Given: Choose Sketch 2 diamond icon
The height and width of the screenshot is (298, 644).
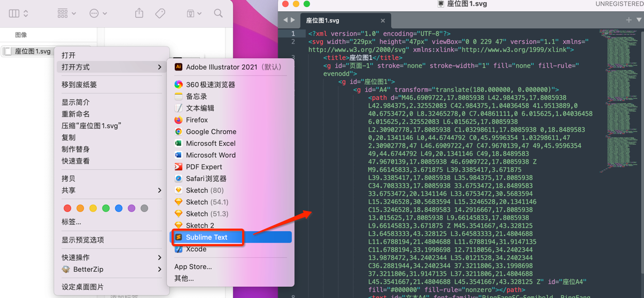Looking at the screenshot, I should [x=179, y=225].
